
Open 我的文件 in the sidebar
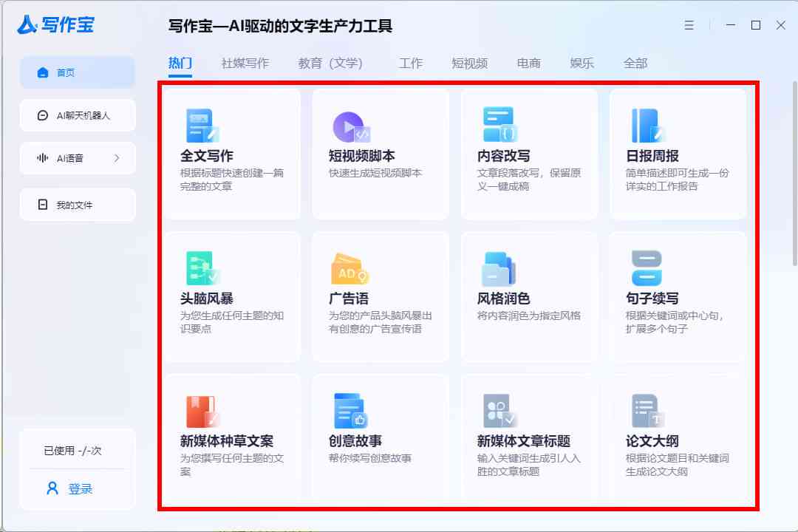(78, 205)
